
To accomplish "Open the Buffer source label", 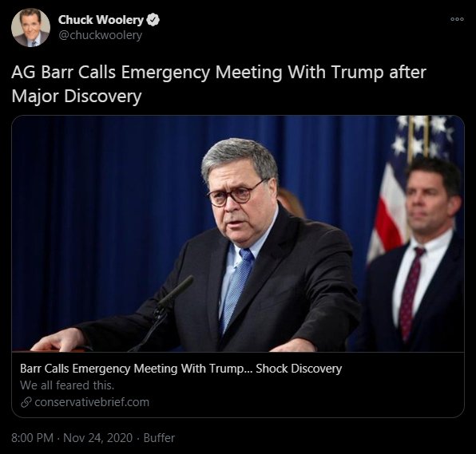I will [159, 438].
